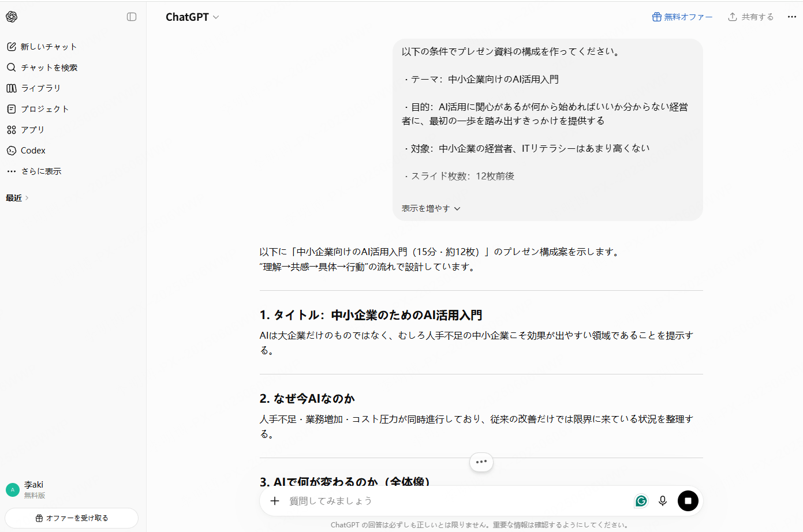This screenshot has height=532, width=803.
Task: Toggle the sidebar collapse icon
Action: pyautogui.click(x=132, y=17)
